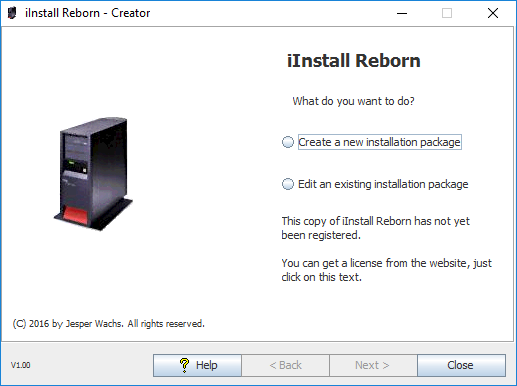Minimize the iInstall Reborn window
This screenshot has width=517, height=386.
point(402,13)
